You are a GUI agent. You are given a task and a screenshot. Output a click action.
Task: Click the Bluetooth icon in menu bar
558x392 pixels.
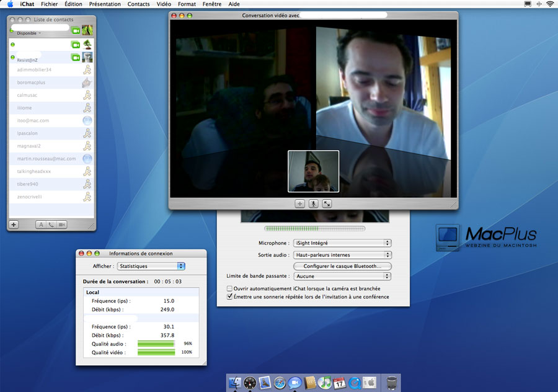[x=539, y=4]
